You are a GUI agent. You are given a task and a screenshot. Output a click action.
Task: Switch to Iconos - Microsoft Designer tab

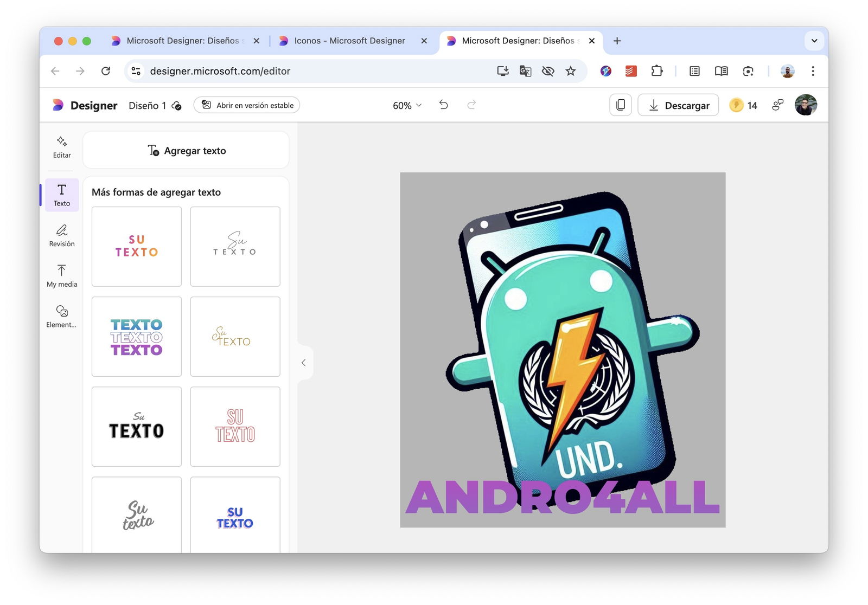point(349,41)
